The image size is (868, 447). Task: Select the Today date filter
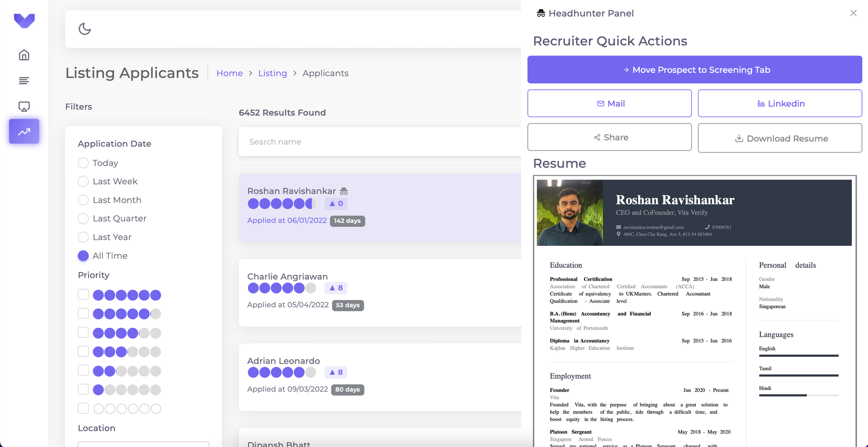click(83, 163)
